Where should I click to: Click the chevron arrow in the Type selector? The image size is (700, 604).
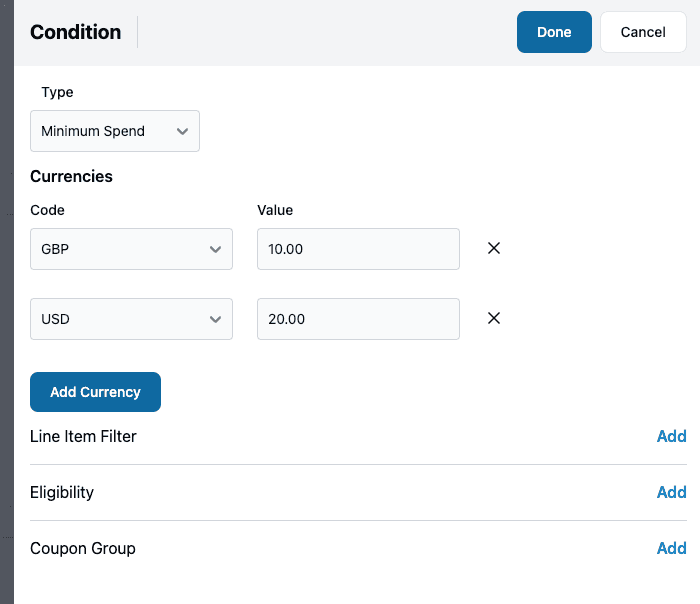pyautogui.click(x=182, y=131)
